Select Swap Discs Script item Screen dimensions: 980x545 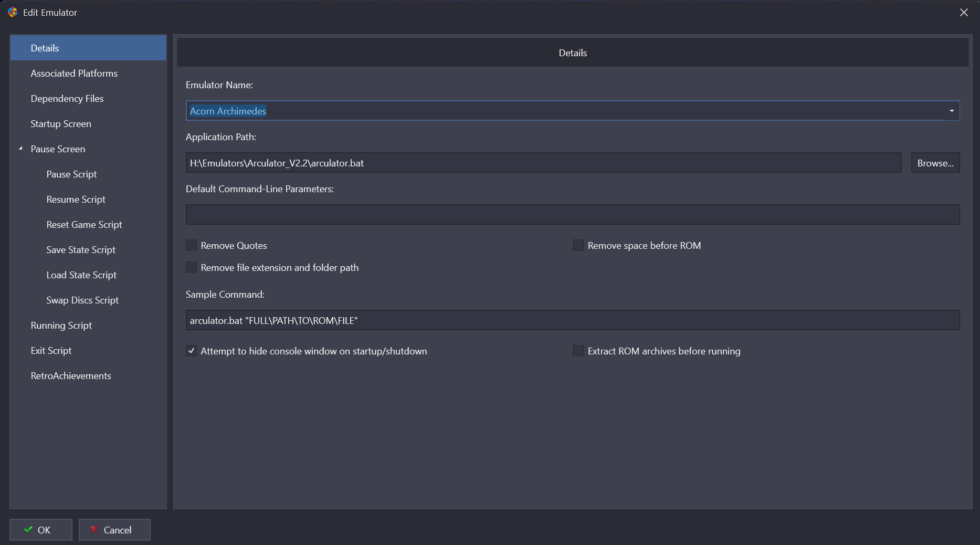[x=82, y=300]
